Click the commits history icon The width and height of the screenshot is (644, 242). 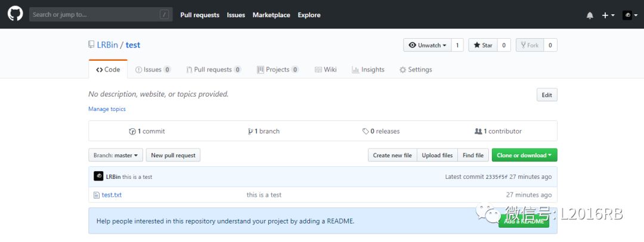tap(132, 131)
